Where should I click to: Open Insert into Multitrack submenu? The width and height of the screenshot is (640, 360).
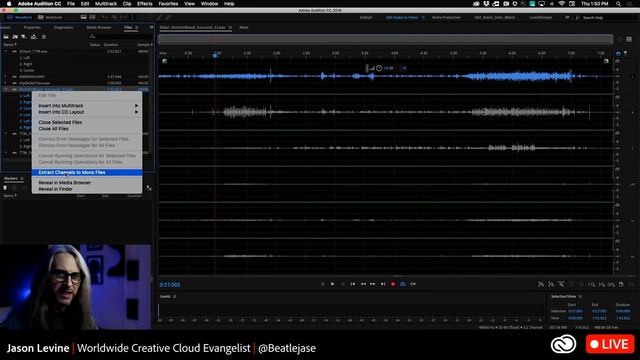point(87,106)
